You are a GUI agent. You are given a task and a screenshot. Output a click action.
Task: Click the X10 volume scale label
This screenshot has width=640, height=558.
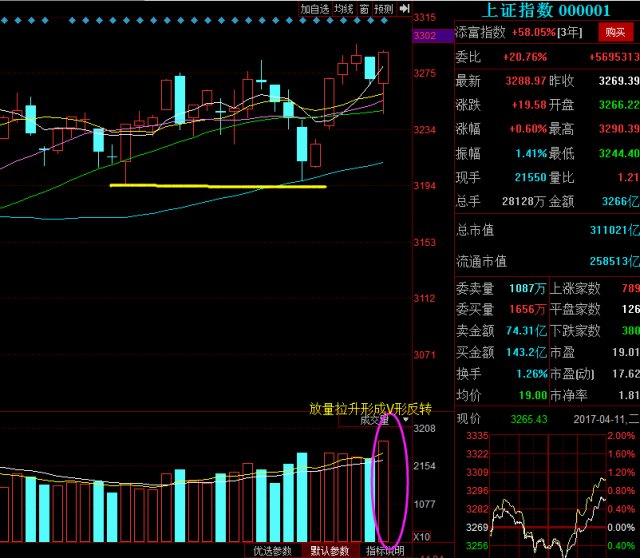click(x=423, y=536)
